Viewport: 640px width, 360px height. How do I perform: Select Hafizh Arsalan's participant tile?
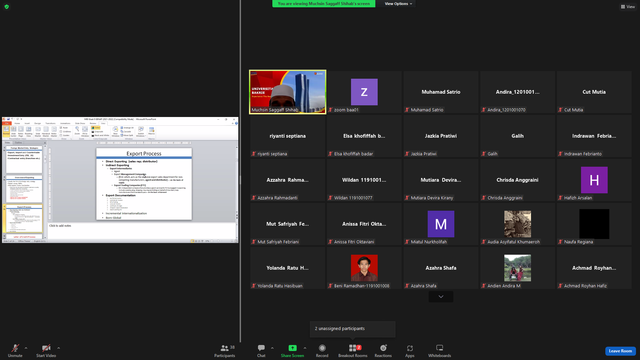click(594, 180)
